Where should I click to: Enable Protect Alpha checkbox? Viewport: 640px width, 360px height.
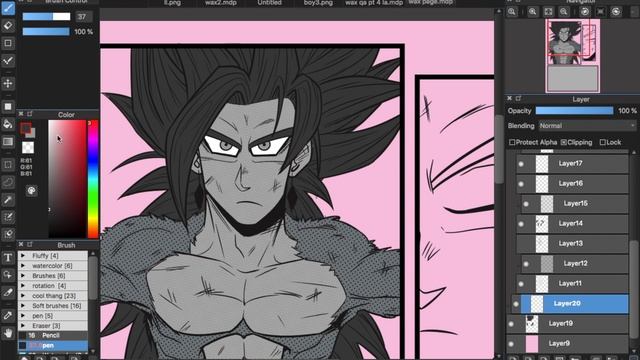click(512, 142)
